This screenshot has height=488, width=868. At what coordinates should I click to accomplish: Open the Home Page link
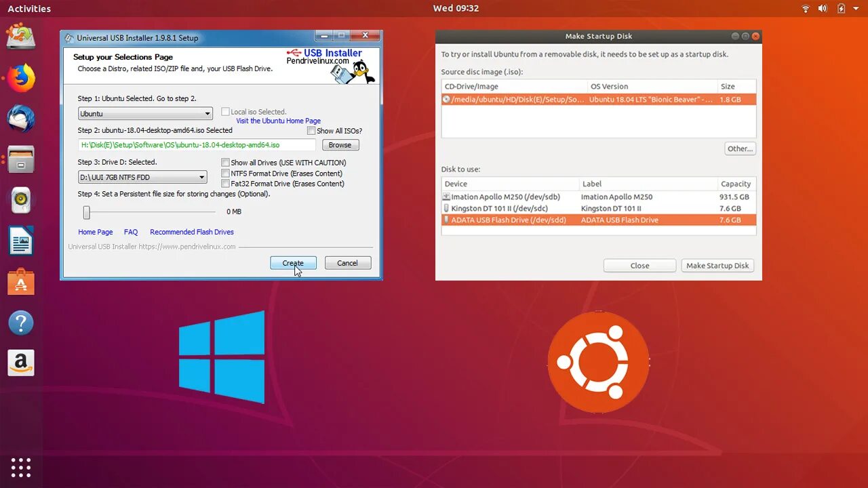point(96,232)
